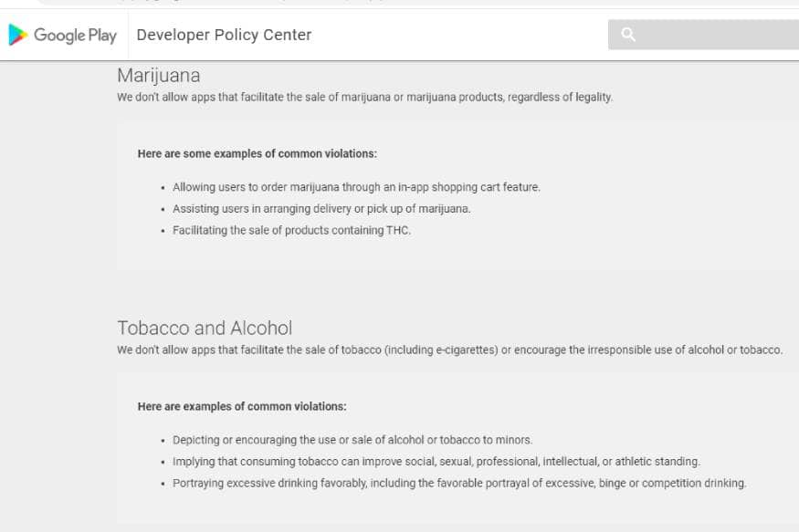Click the Google Play triangle logo icon
This screenshot has width=799, height=532.
pos(17,35)
